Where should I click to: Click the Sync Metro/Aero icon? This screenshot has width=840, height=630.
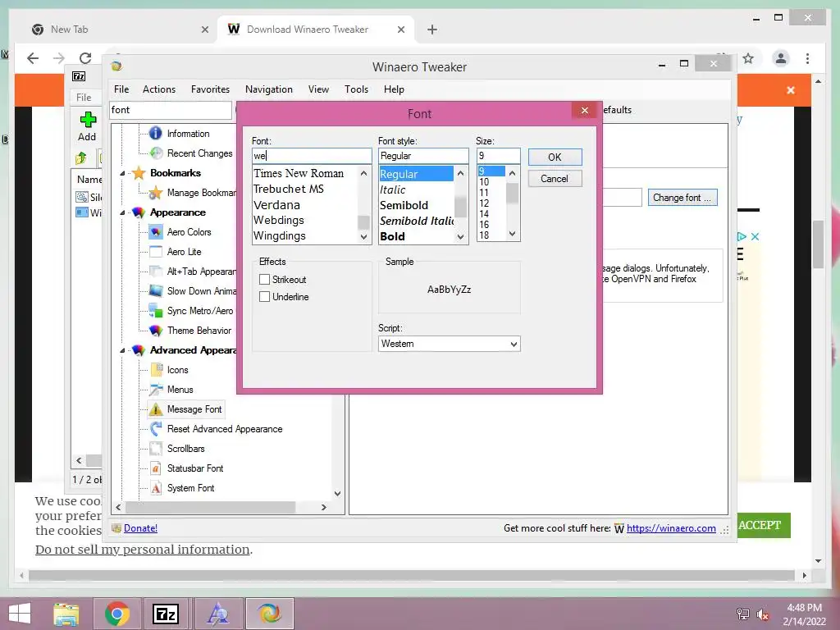(x=155, y=311)
